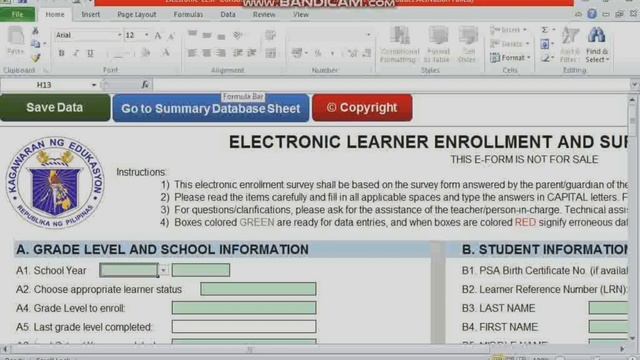
Task: Click the Merge & Center icon
Action: pyautogui.click(x=270, y=53)
